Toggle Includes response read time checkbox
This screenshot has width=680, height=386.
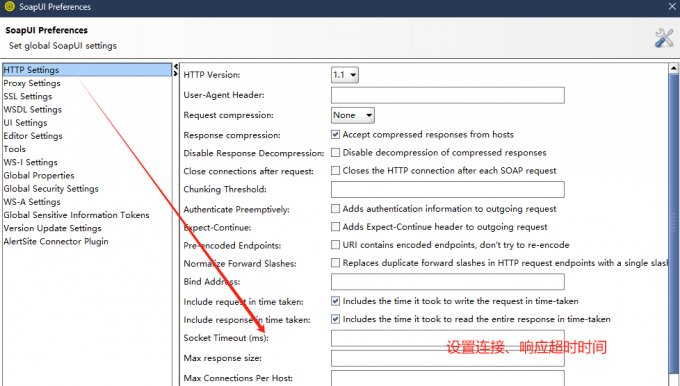pyautogui.click(x=335, y=319)
